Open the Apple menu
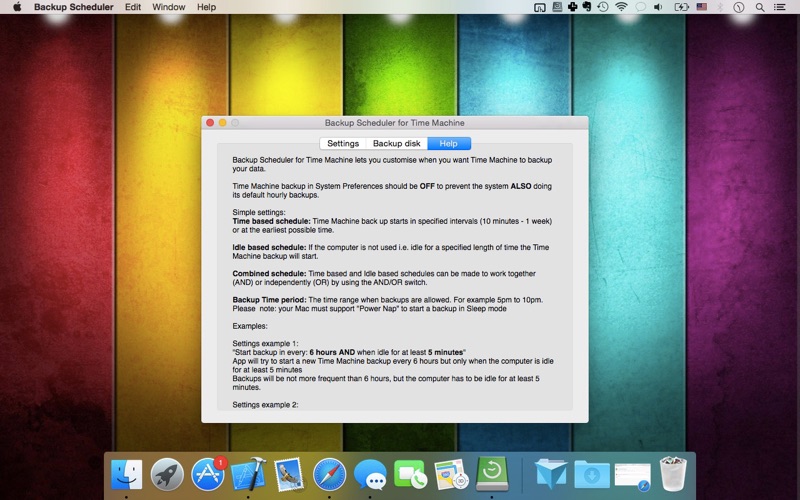The height and width of the screenshot is (500, 800). 17,7
